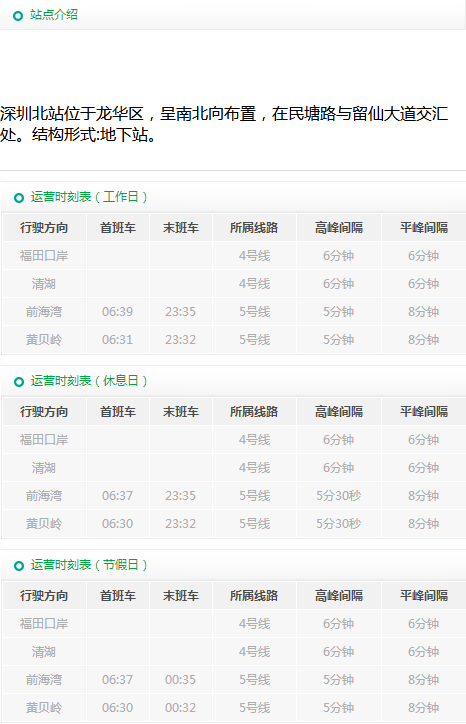The width and height of the screenshot is (466, 724).
Task: Click 末班车 header in the 工作日 table
Action: click(x=181, y=228)
